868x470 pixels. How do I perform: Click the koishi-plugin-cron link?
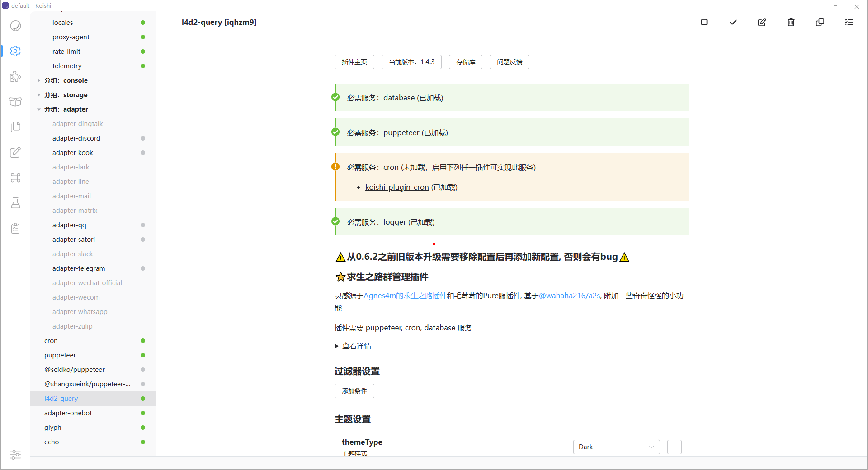pyautogui.click(x=396, y=187)
